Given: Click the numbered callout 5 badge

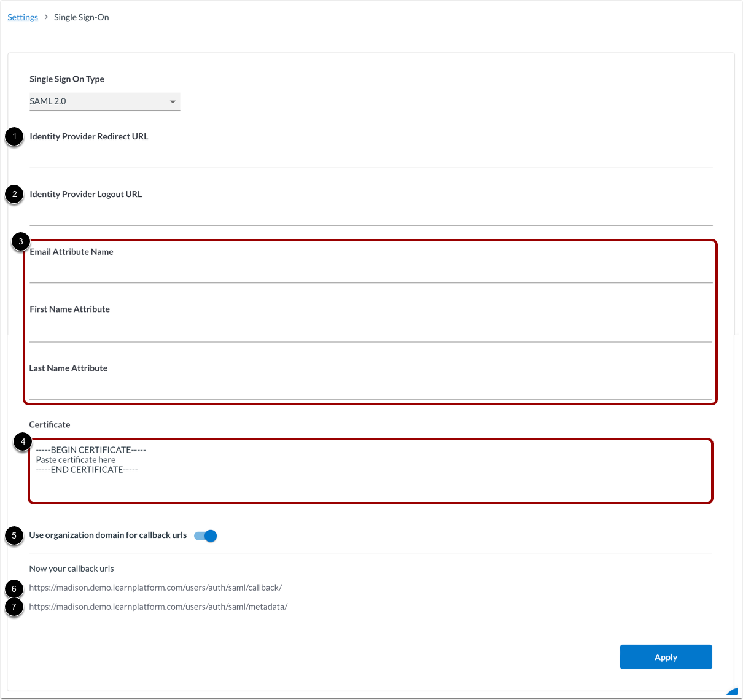Looking at the screenshot, I should point(14,536).
